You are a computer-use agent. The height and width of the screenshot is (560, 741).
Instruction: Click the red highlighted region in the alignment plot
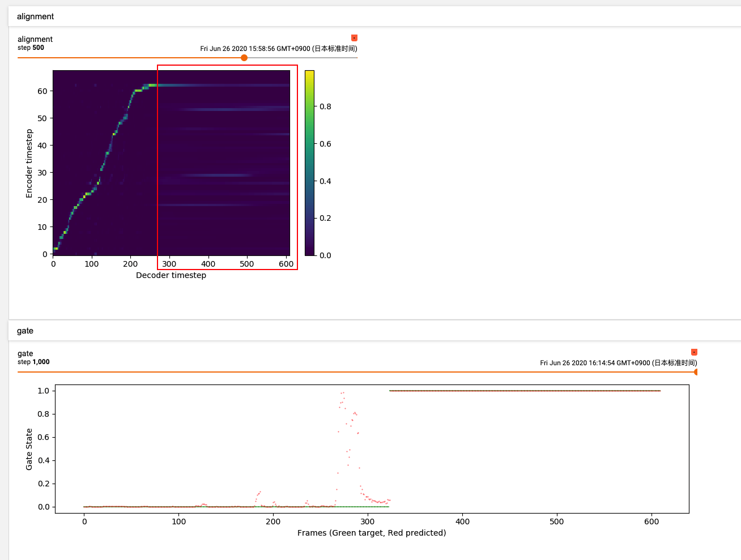pyautogui.click(x=227, y=167)
